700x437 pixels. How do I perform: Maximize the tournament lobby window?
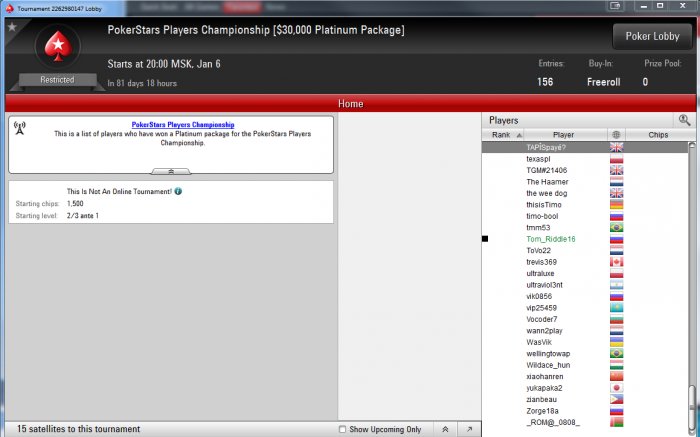coord(660,6)
